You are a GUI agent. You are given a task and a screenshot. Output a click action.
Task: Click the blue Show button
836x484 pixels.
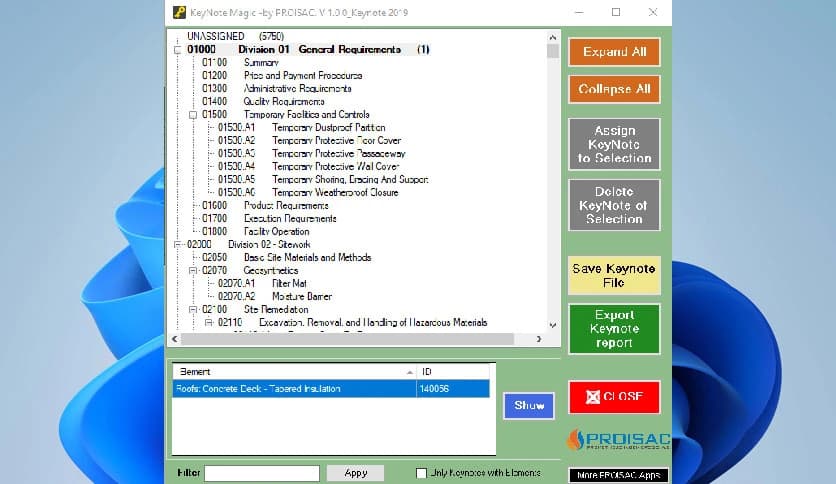pos(529,406)
